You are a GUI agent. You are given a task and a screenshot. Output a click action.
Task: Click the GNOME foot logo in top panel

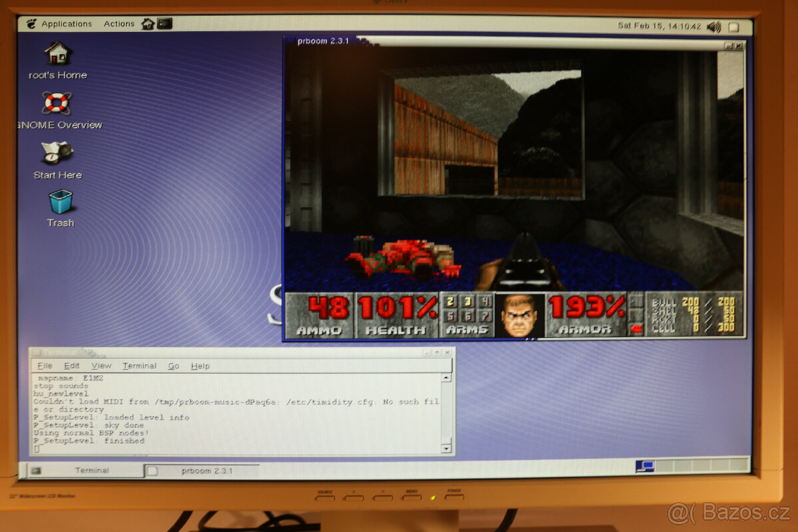pos(31,24)
